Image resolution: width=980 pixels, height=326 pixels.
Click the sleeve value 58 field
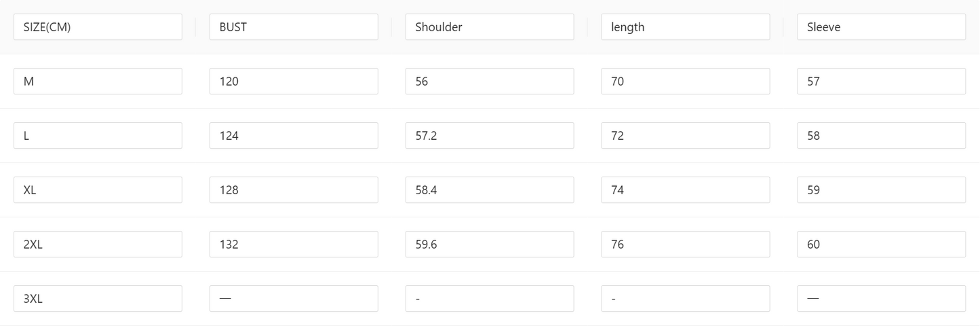click(x=881, y=136)
